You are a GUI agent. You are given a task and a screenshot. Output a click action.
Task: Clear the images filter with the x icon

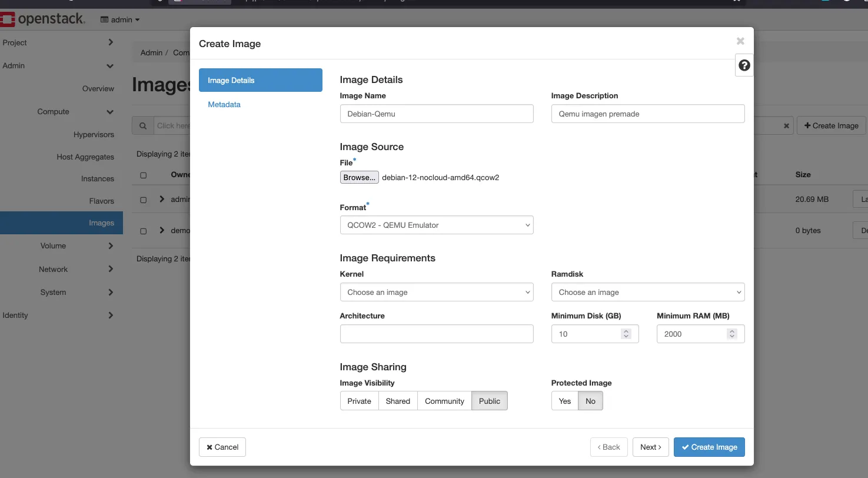786,125
